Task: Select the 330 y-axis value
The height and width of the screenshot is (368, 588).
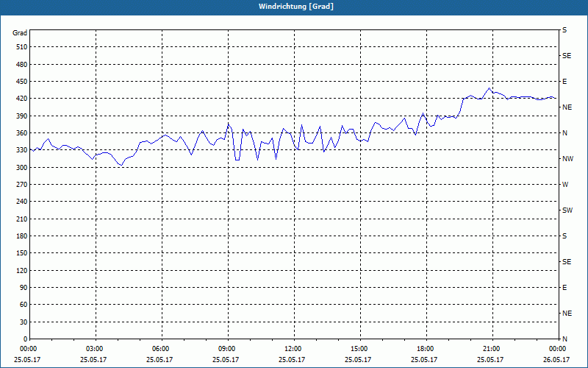Action: [22, 150]
